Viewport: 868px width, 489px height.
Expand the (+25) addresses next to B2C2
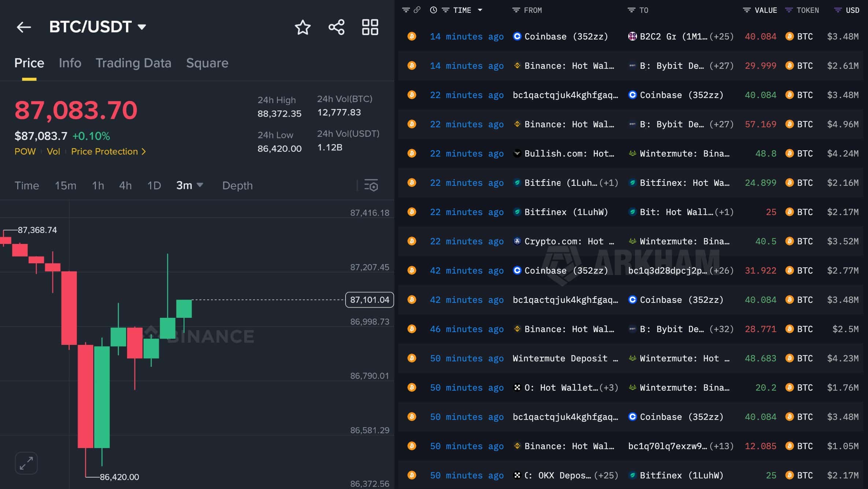[721, 37]
